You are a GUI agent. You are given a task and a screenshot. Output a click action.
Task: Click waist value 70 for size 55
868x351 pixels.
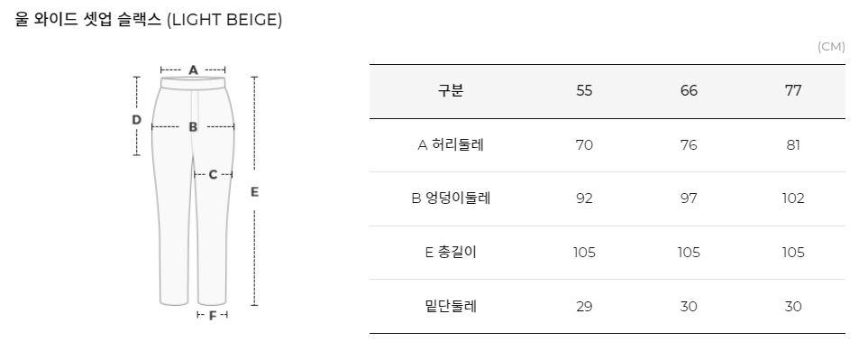(x=584, y=145)
